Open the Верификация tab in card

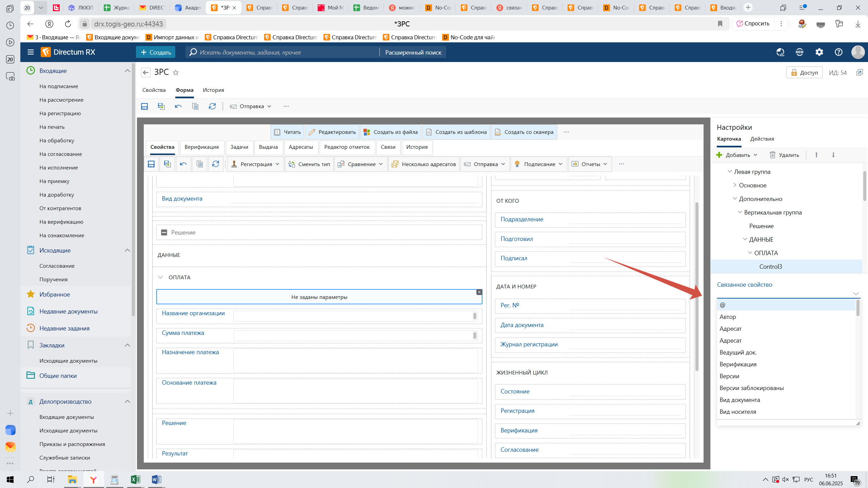(202, 147)
